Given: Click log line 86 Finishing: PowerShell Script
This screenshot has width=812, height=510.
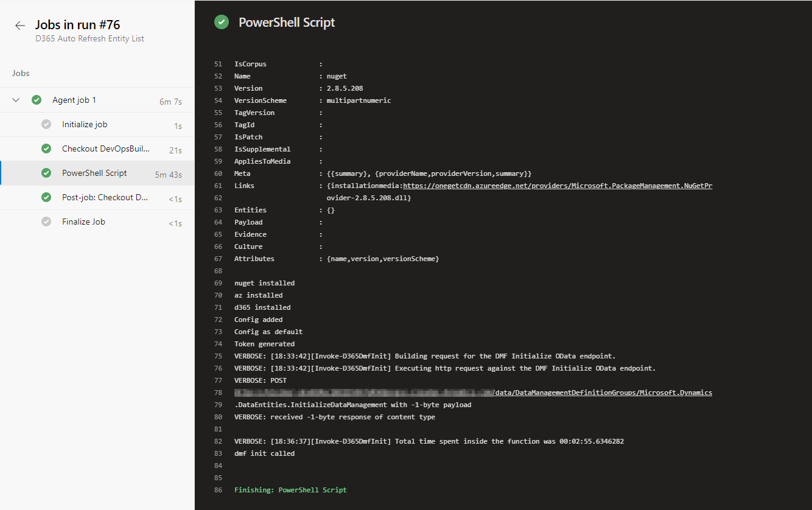Looking at the screenshot, I should point(290,490).
